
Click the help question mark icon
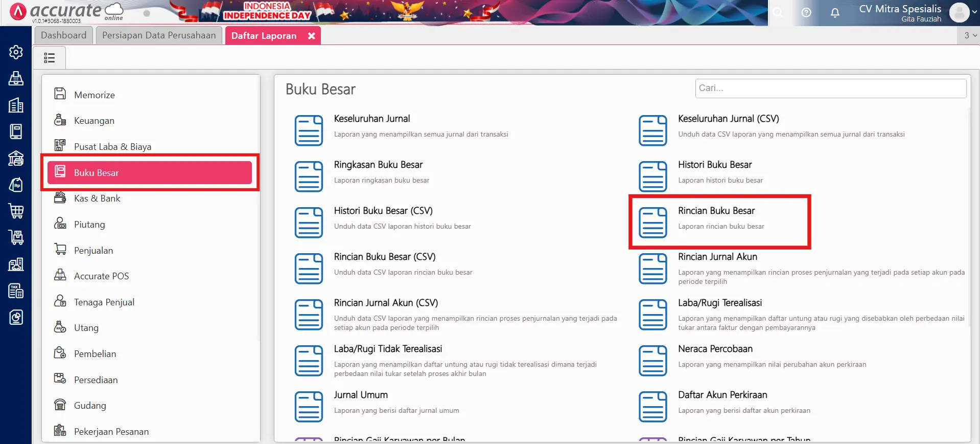(806, 13)
